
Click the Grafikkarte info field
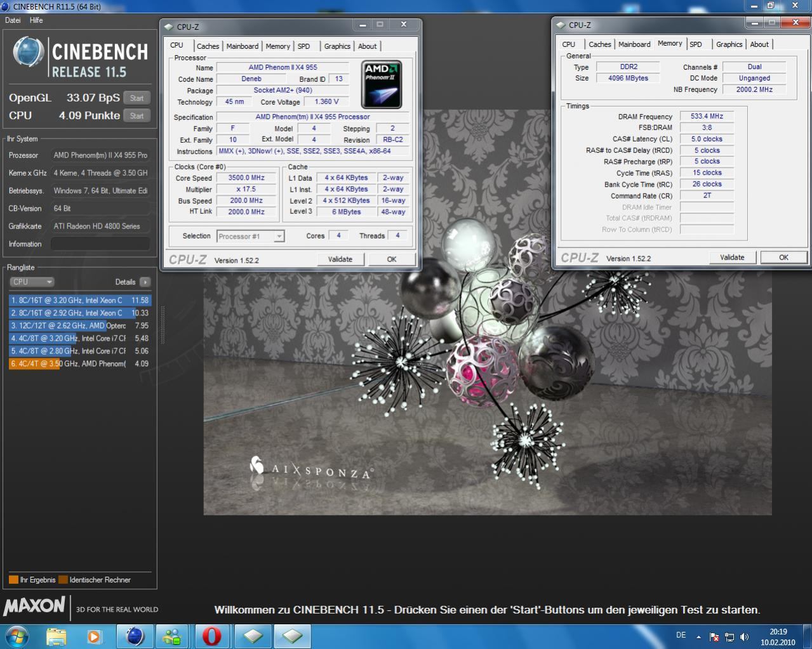100,226
